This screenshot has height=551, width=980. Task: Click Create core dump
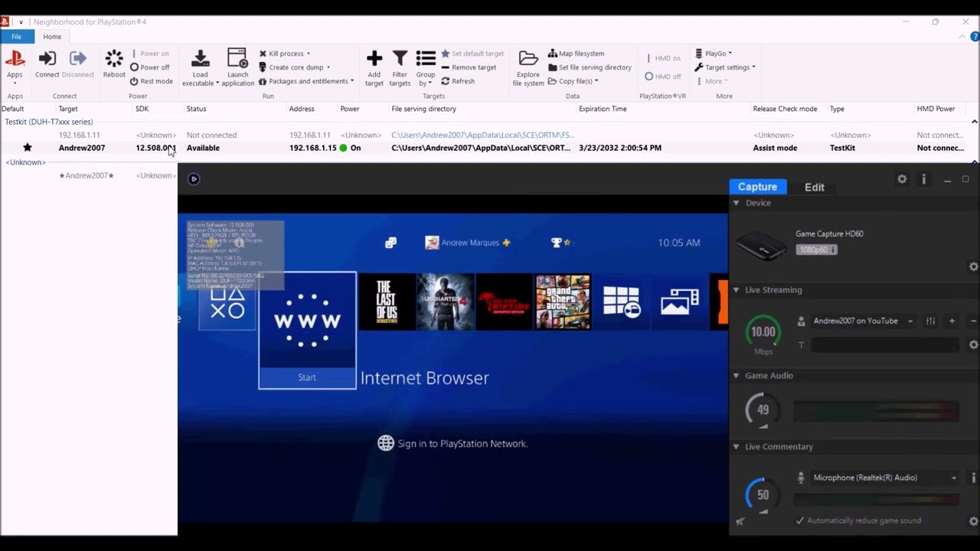click(x=294, y=67)
